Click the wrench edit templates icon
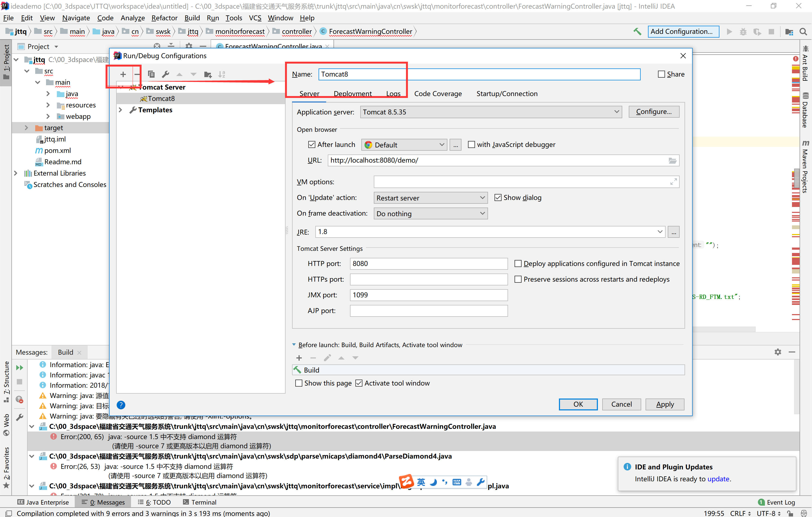Image resolution: width=812 pixels, height=517 pixels. [165, 74]
